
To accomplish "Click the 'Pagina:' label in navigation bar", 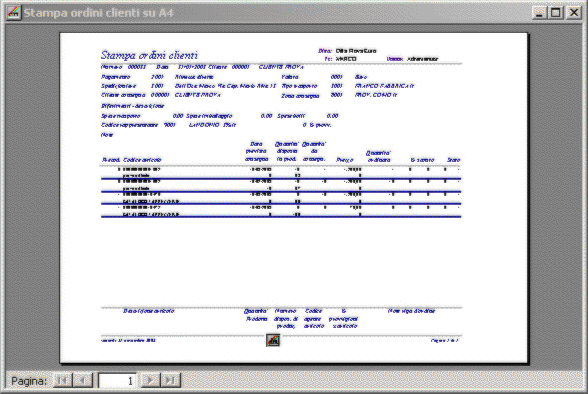I will 29,381.
